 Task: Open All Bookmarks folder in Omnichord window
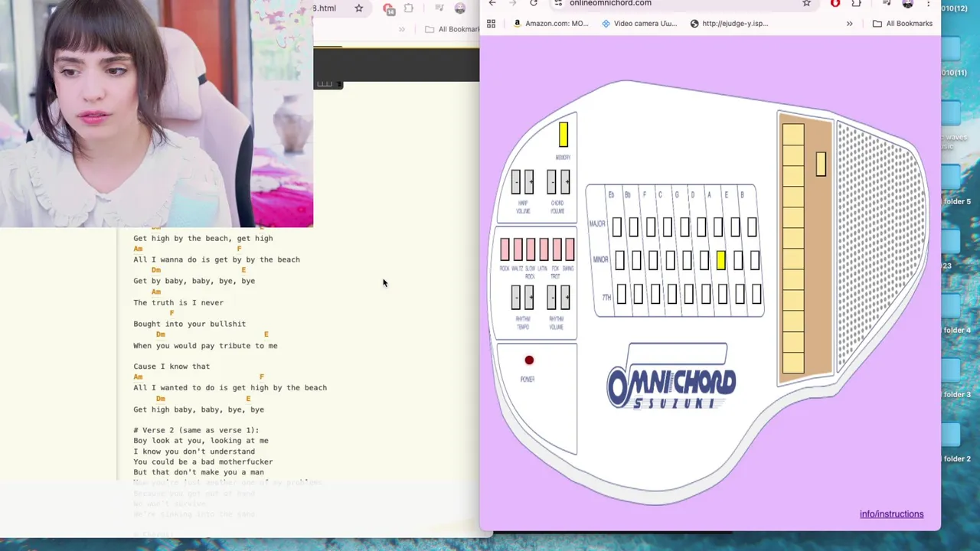click(x=903, y=24)
